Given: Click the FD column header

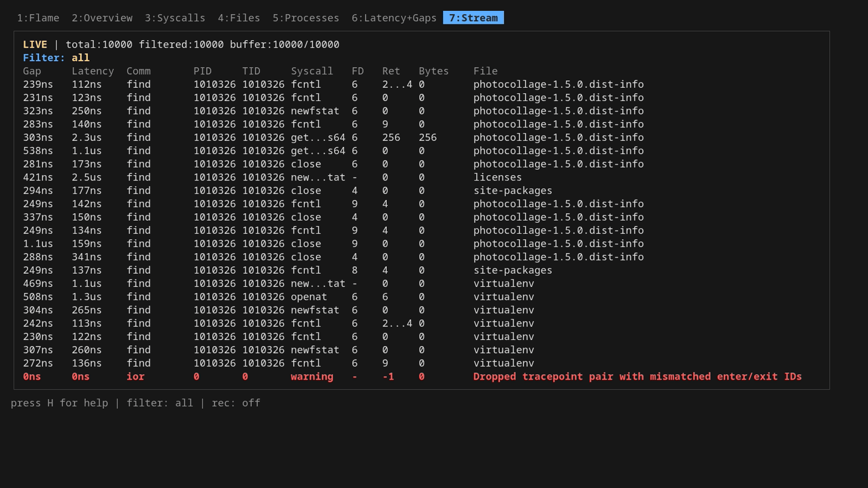Looking at the screenshot, I should [x=358, y=71].
